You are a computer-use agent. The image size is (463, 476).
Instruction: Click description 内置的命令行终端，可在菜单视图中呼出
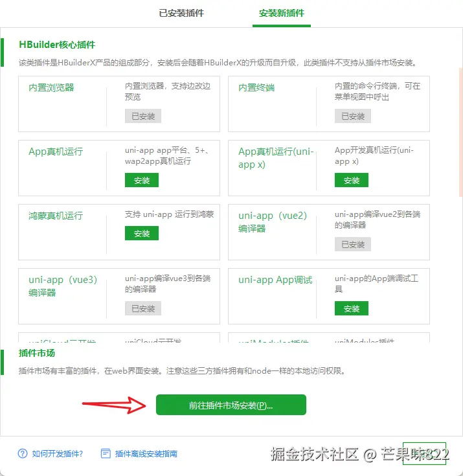(378, 91)
